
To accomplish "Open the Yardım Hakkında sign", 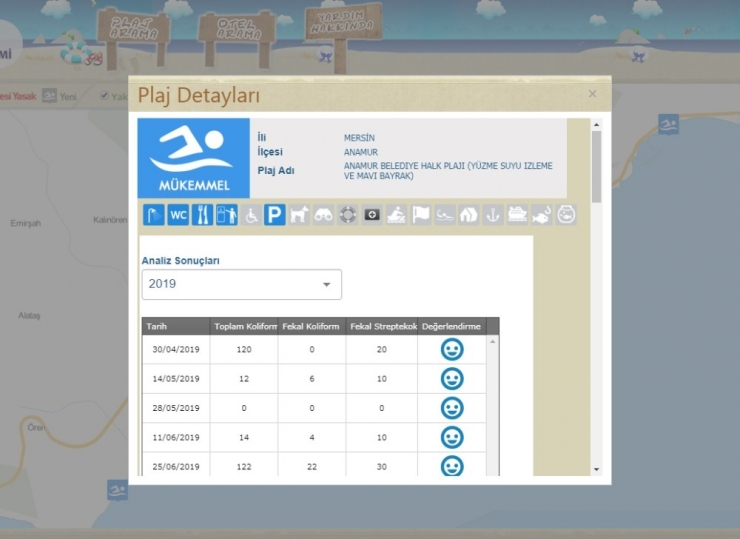I will (x=340, y=26).
